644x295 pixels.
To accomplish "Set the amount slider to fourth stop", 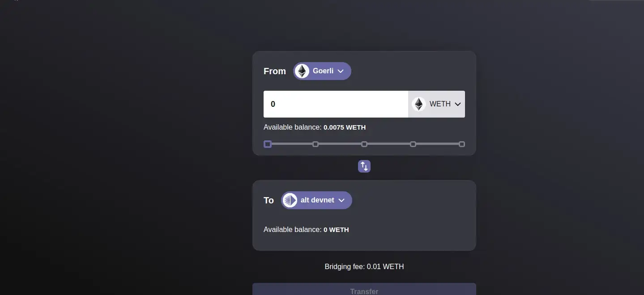I will pos(413,144).
